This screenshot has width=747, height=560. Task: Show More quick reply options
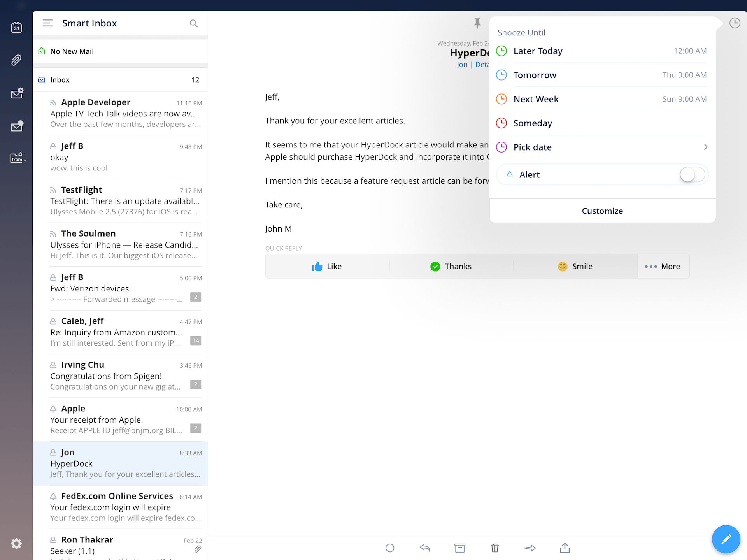coord(663,266)
